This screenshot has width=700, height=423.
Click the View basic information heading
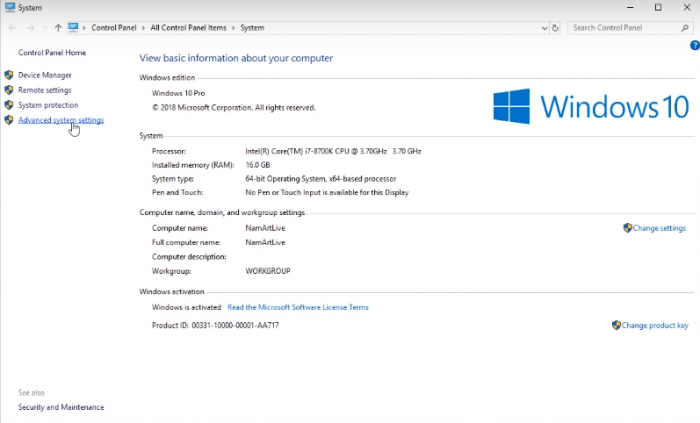tap(236, 58)
